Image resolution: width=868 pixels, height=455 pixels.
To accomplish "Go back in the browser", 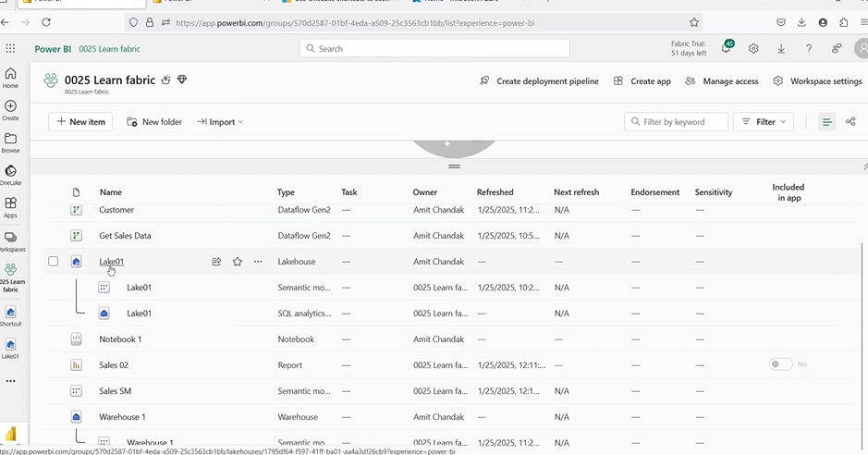I will click(x=6, y=22).
